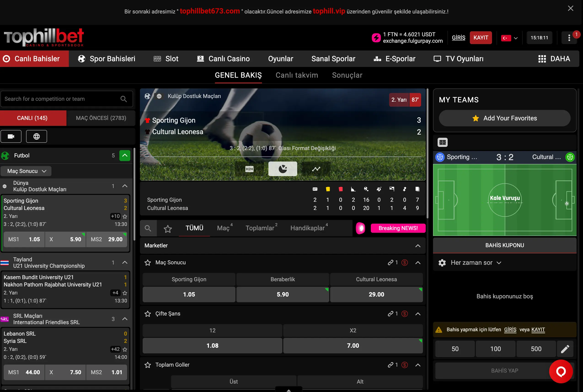Open the Turkish flag language selector

tap(509, 38)
